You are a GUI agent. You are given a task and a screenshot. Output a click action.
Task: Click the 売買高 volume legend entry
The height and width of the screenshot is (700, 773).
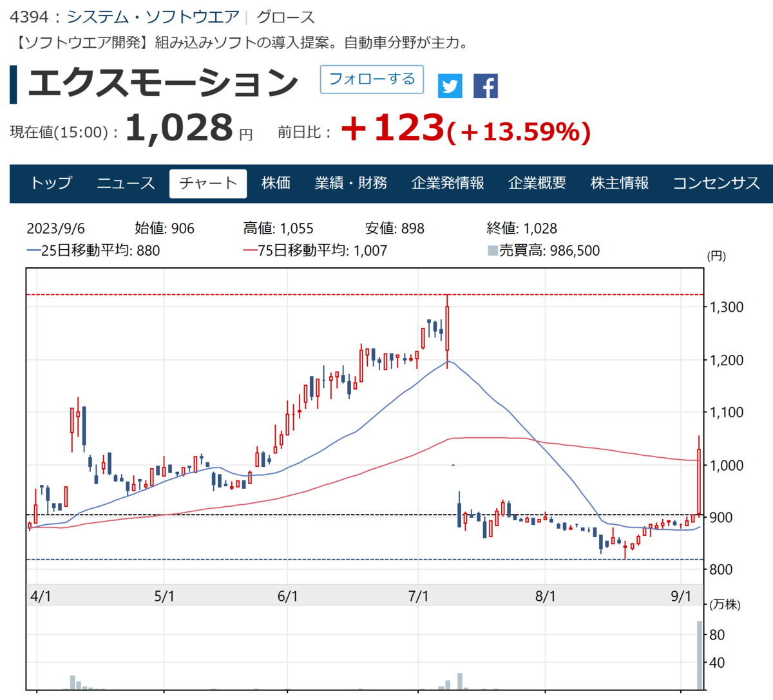[544, 251]
